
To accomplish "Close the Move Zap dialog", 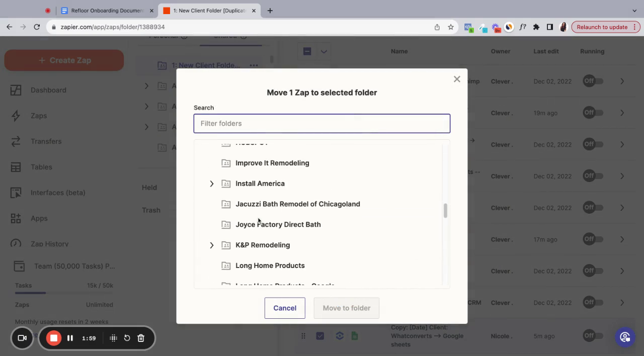I will click(x=457, y=79).
